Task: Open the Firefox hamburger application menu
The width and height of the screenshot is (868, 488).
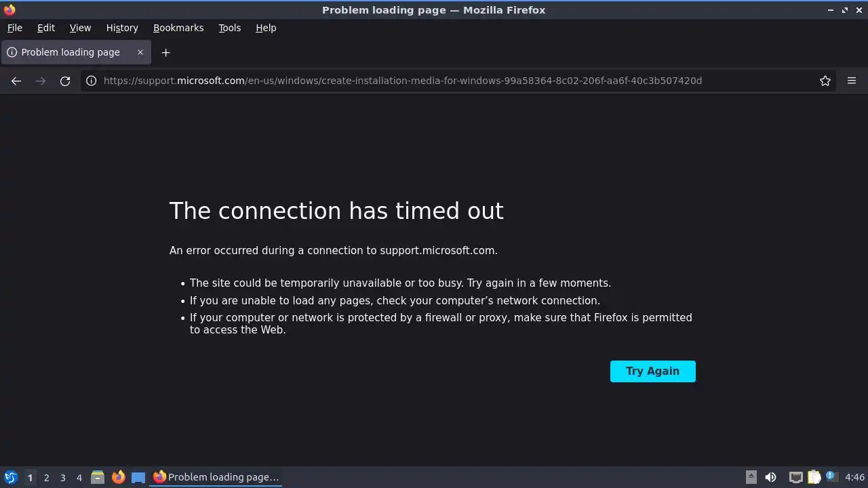Action: [x=852, y=81]
